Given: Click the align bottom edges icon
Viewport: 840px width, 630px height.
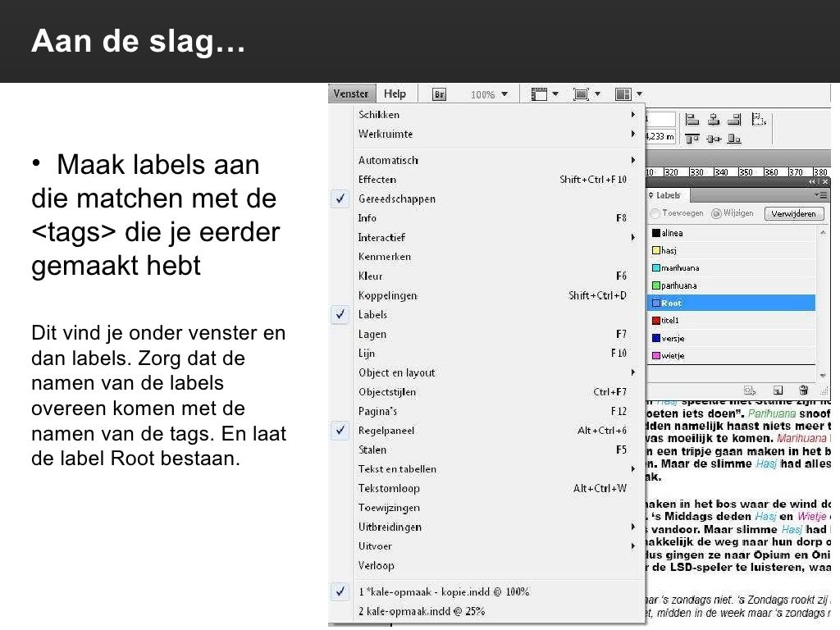Looking at the screenshot, I should click(734, 139).
